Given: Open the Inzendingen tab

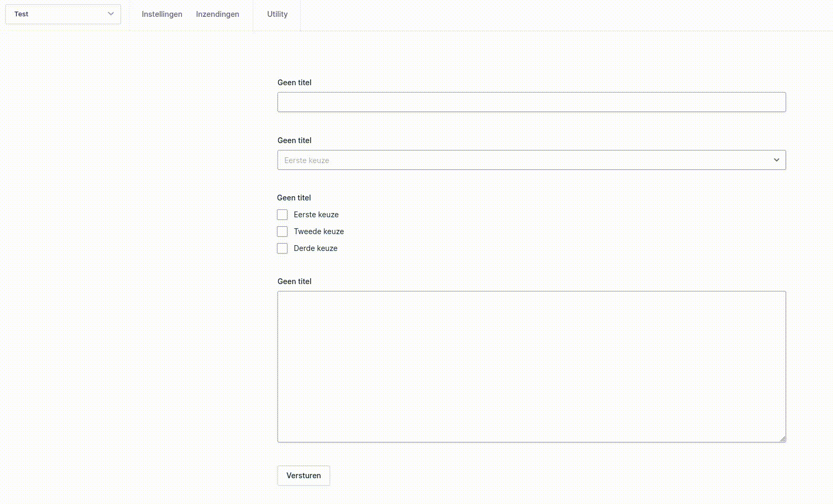Looking at the screenshot, I should point(217,14).
